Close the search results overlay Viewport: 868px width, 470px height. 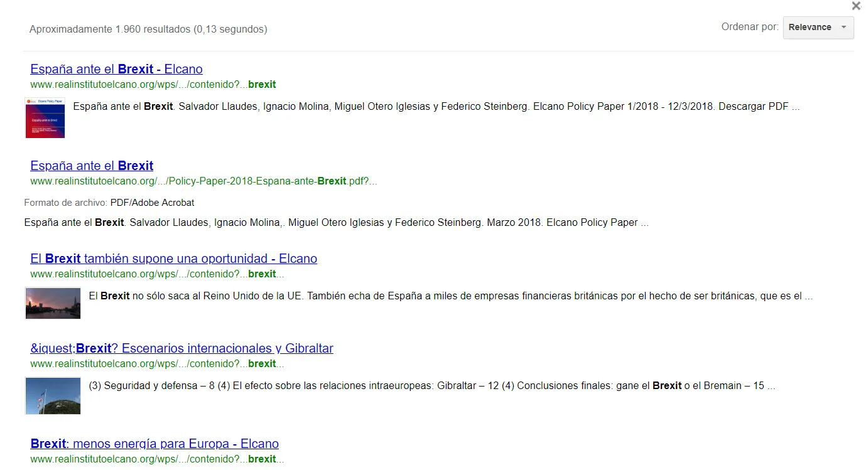click(856, 6)
